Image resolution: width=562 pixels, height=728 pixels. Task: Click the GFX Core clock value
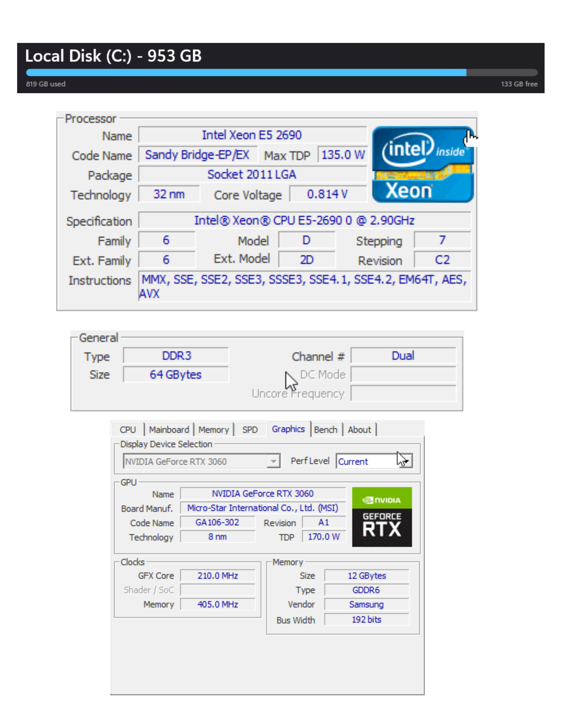(218, 575)
